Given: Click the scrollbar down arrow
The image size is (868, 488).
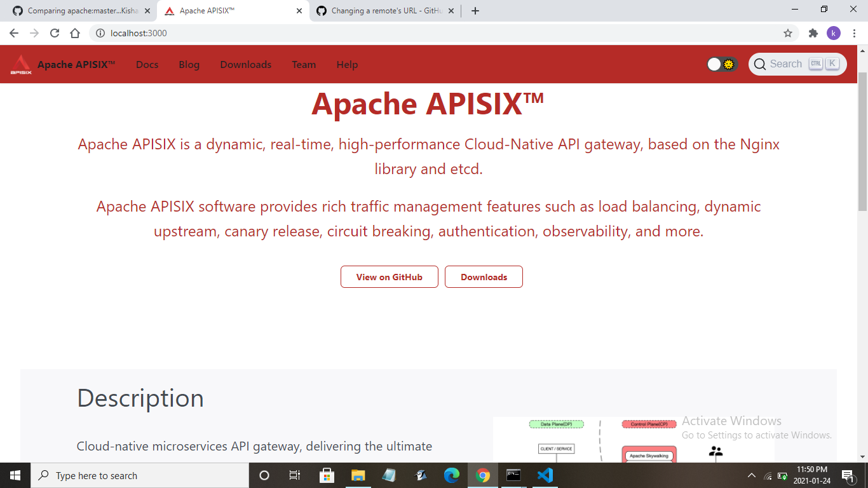Looking at the screenshot, I should tap(862, 457).
